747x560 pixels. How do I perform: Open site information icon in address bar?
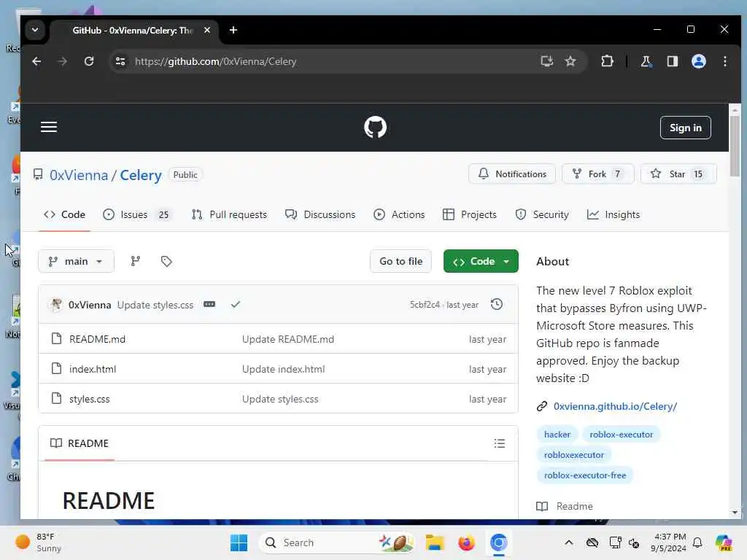point(120,61)
